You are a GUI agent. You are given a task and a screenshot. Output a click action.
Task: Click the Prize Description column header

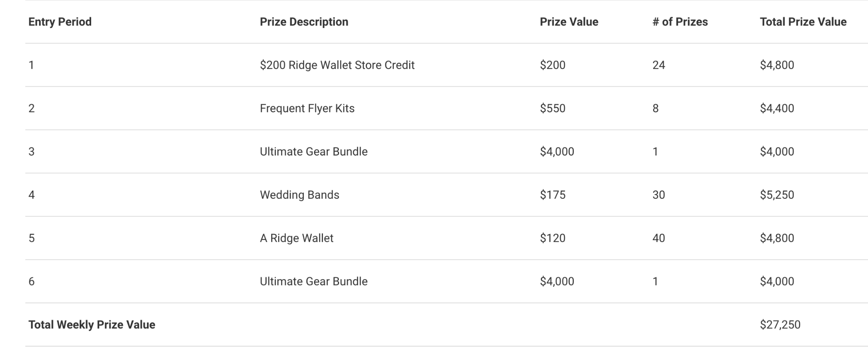click(304, 22)
